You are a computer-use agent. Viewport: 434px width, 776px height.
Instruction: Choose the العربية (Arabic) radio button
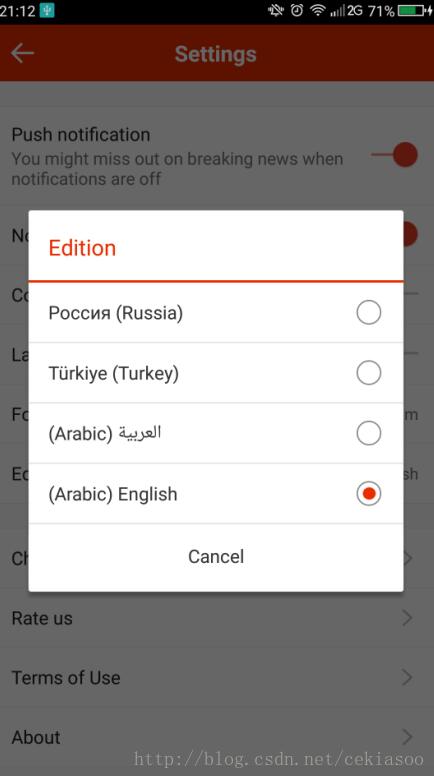(369, 433)
